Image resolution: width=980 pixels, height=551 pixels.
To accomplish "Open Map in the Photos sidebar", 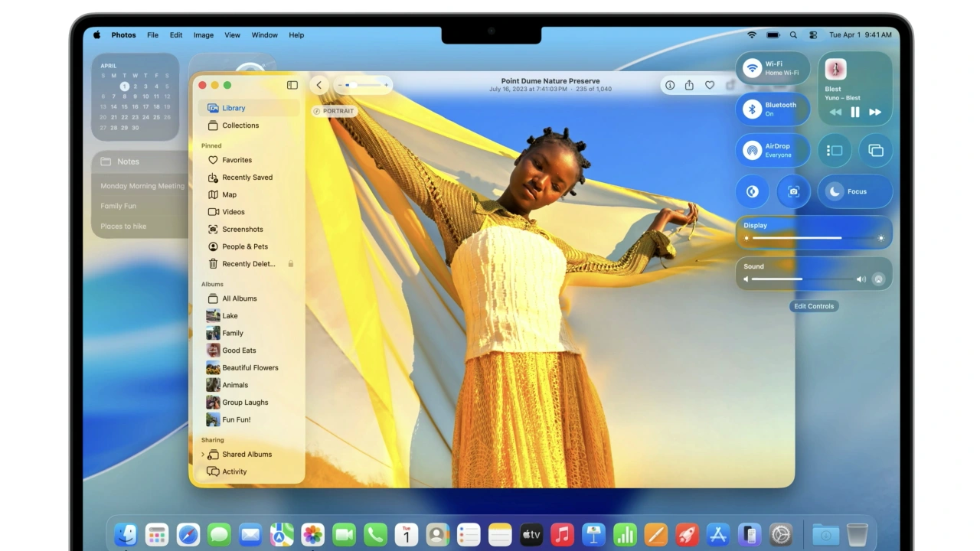I will [x=229, y=194].
